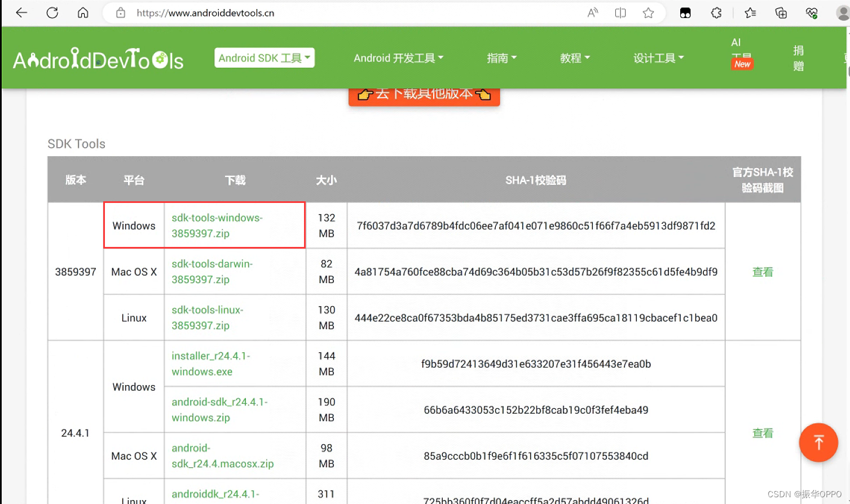
Task: Click 查看 link for version 3859397
Action: [763, 272]
